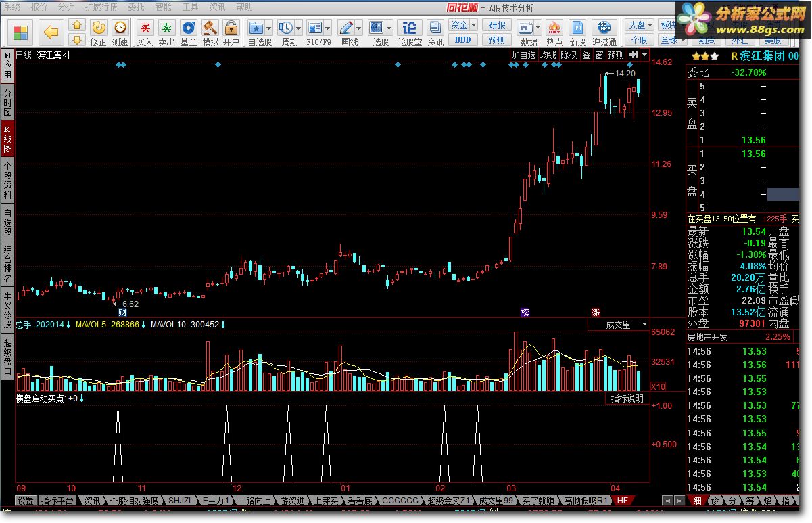Select the 周期 period clock icon
The image size is (812, 523).
coord(286,28)
